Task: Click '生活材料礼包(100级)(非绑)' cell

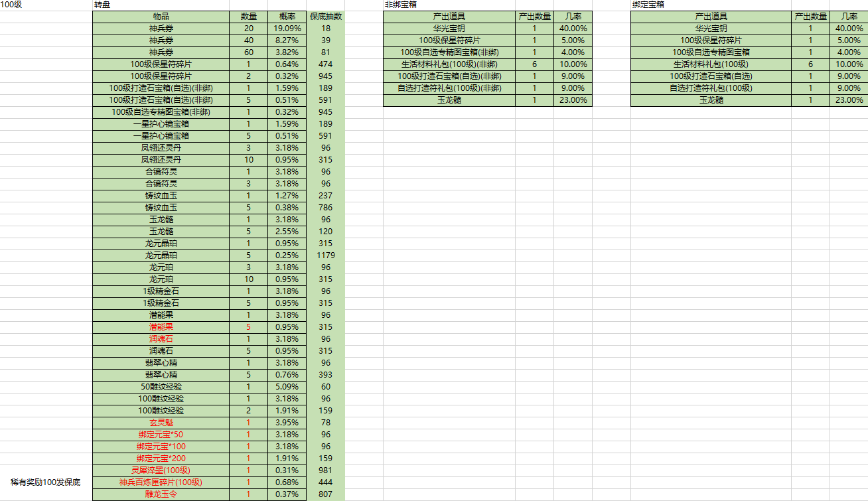Action: pos(449,64)
